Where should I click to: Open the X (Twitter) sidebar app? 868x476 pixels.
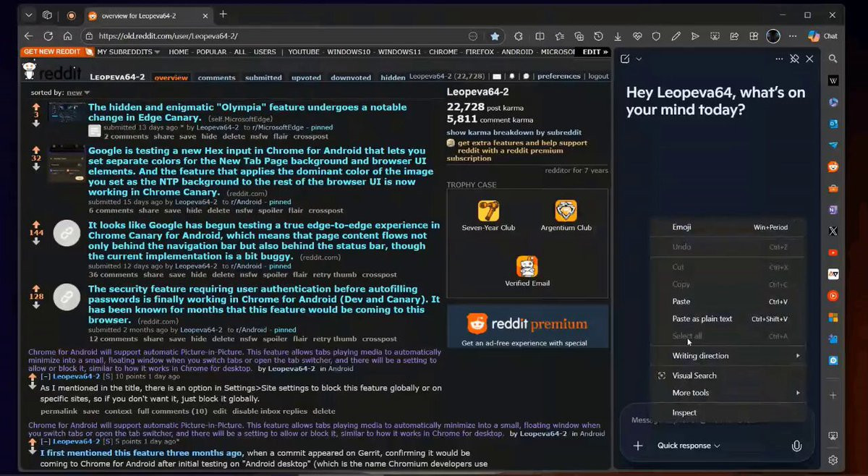click(833, 231)
